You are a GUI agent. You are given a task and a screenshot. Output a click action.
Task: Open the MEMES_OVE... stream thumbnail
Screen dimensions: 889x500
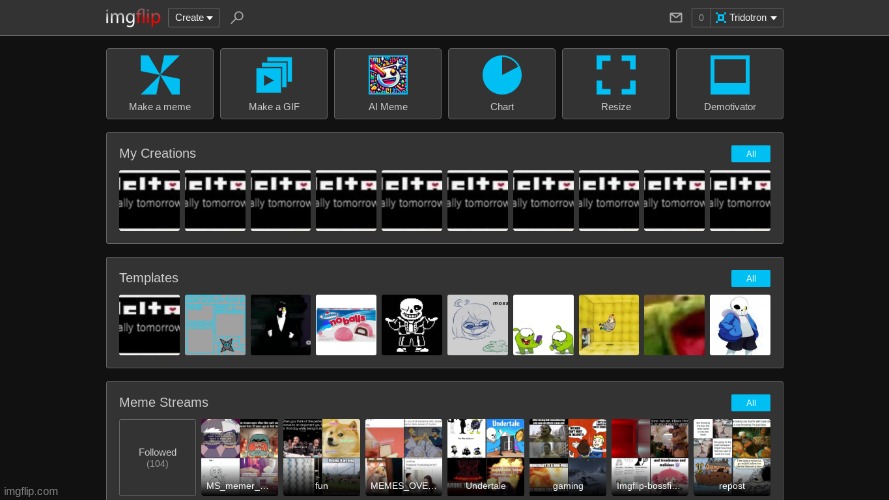pyautogui.click(x=404, y=457)
